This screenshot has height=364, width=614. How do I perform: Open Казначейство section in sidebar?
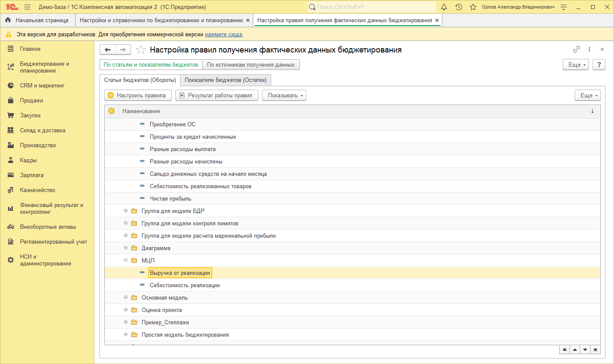pos(37,190)
